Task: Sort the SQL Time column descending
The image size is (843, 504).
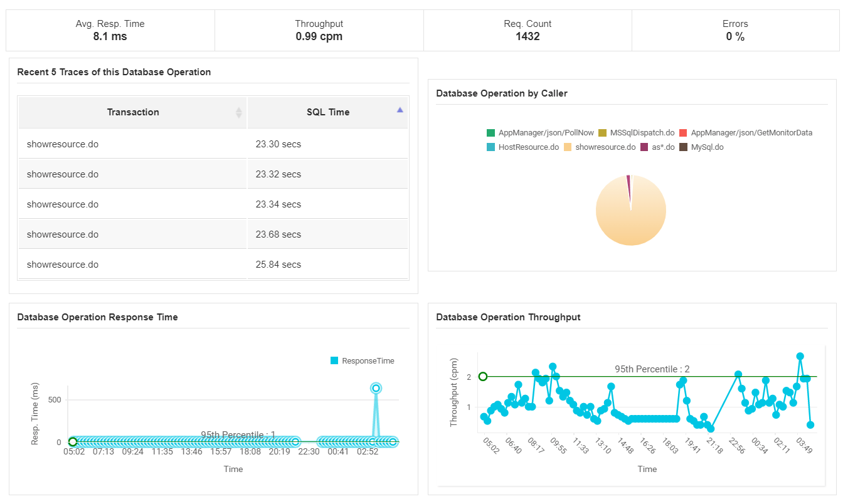Action: pyautogui.click(x=400, y=109)
